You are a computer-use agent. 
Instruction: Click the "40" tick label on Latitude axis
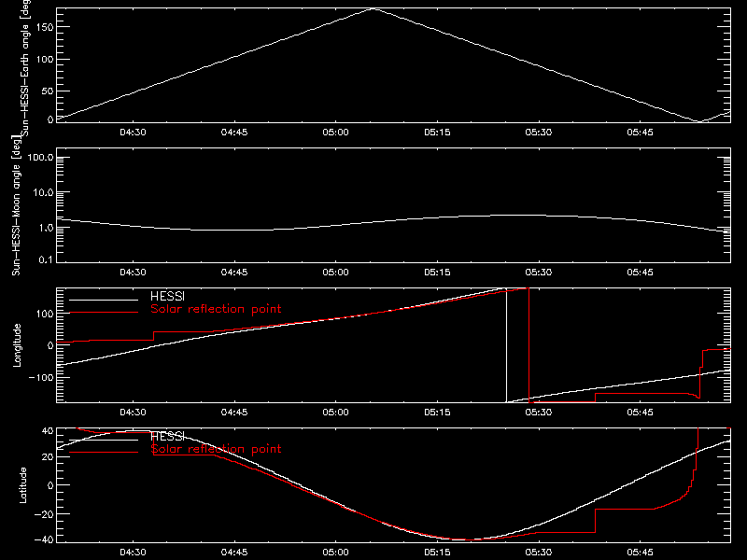[x=48, y=431]
